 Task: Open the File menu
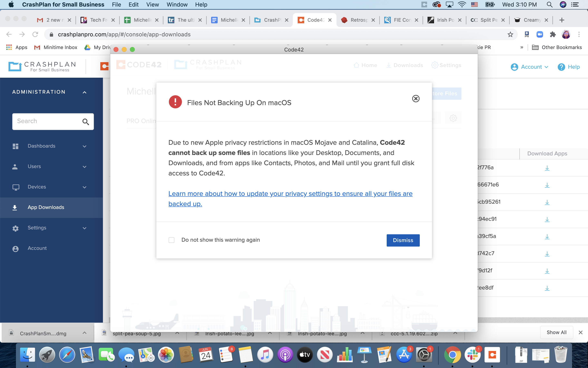[116, 5]
